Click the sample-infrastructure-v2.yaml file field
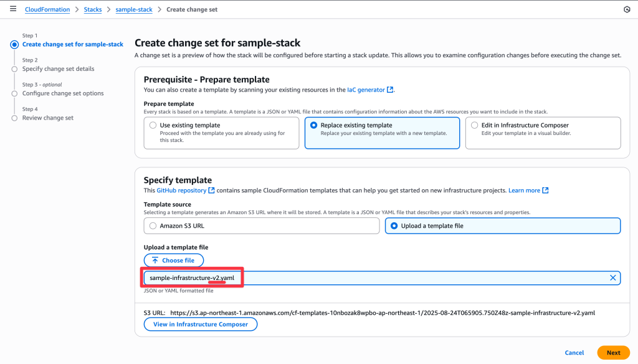The image size is (638, 364). point(382,278)
